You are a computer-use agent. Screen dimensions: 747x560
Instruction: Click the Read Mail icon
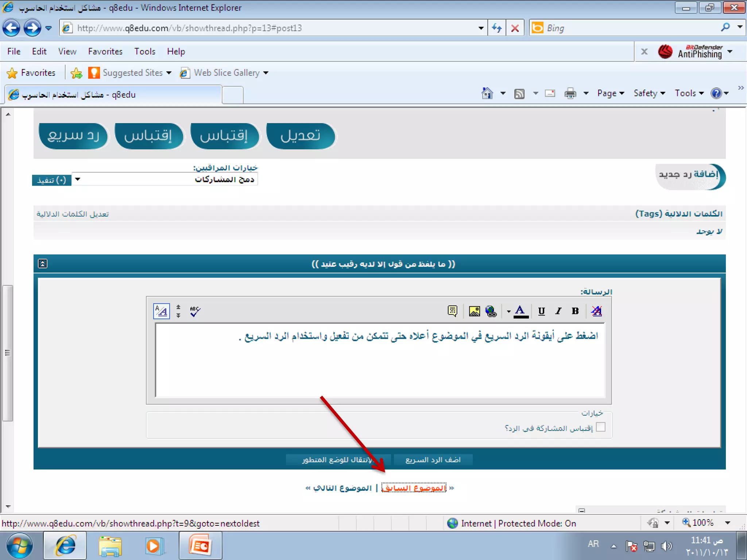[x=550, y=93]
